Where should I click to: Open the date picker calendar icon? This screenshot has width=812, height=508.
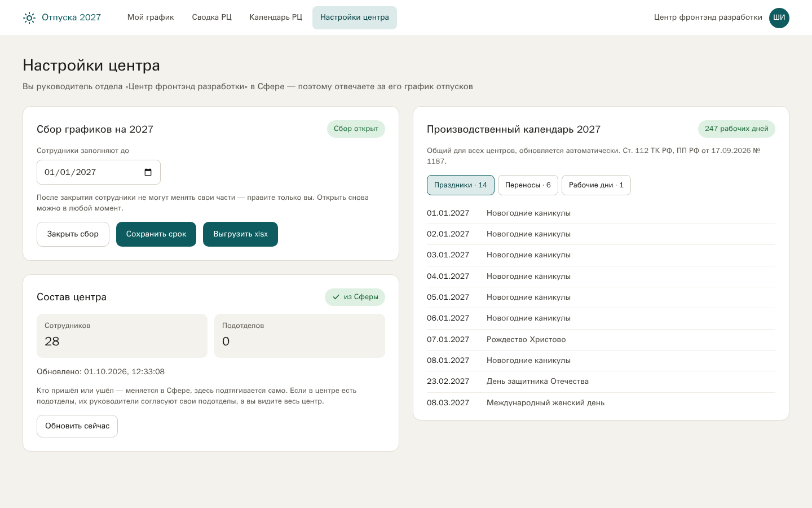pos(148,172)
